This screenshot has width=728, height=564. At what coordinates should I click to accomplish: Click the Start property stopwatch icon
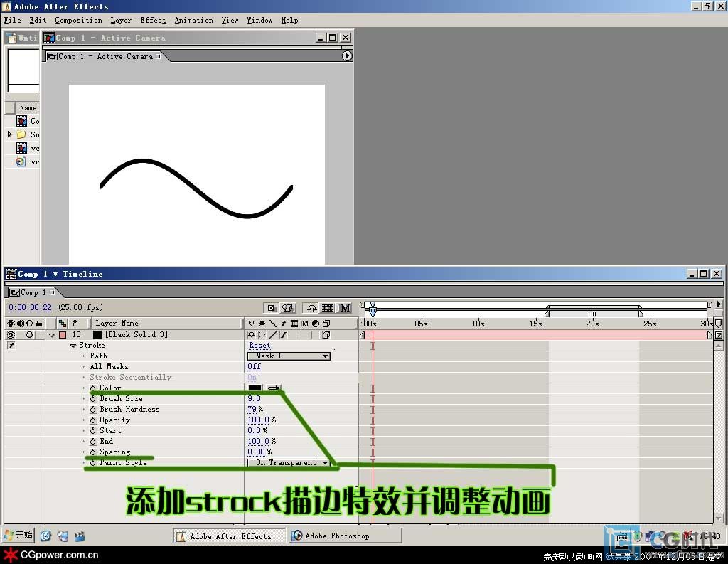(93, 431)
